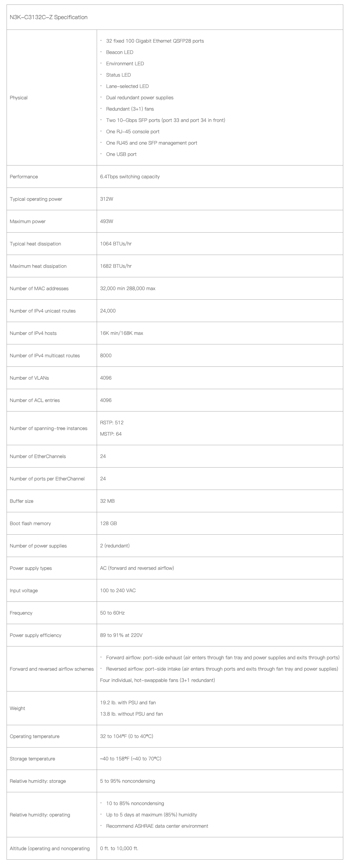This screenshot has height=868, width=351.
Task: Select the RSTP: 512 text
Action: point(112,423)
